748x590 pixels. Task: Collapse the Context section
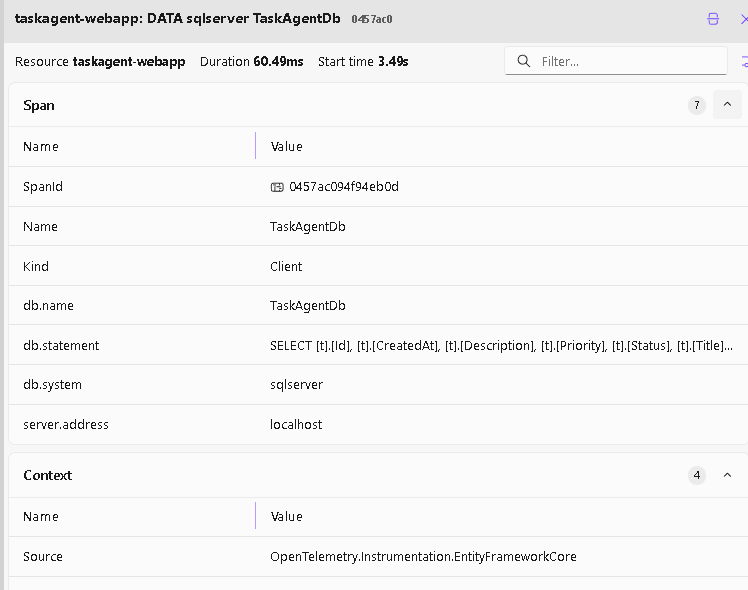pos(727,475)
